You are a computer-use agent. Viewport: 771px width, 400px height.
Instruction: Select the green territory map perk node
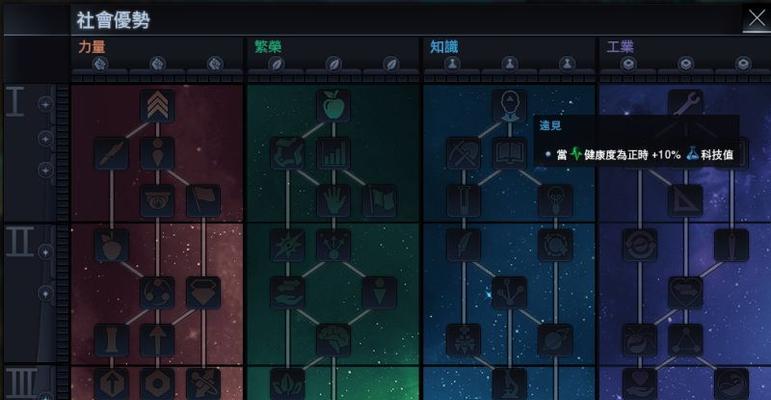tap(288, 154)
